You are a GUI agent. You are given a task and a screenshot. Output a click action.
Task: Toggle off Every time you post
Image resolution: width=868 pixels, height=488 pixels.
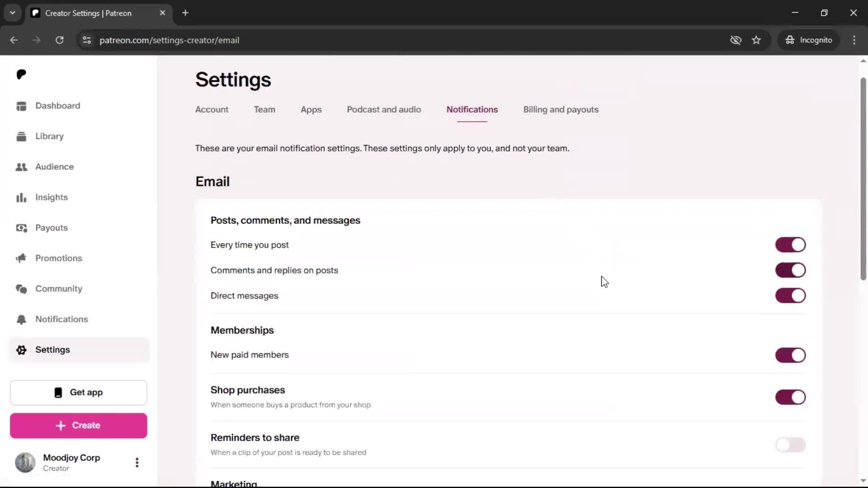coord(790,245)
